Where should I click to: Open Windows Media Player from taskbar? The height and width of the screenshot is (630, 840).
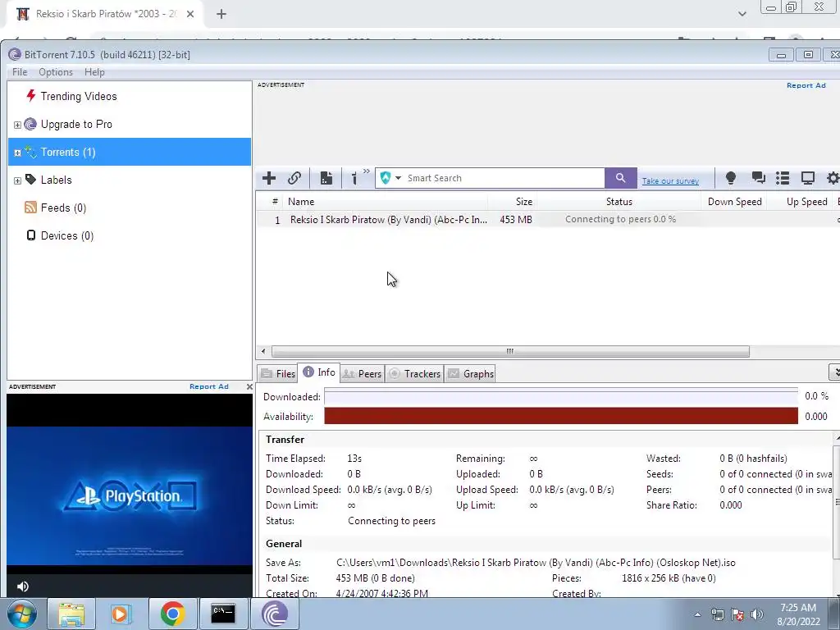point(121,614)
